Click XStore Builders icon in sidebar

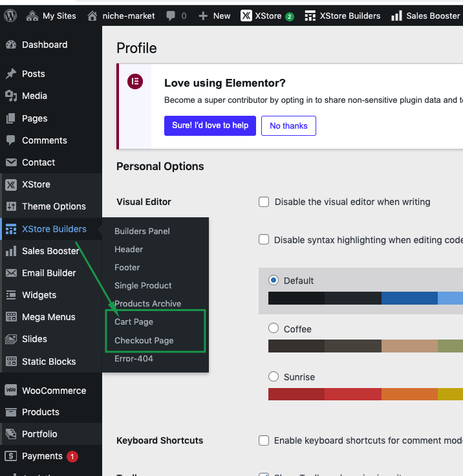11,229
